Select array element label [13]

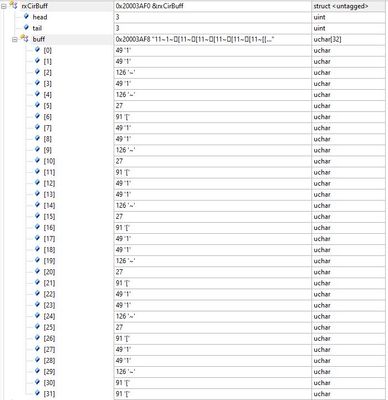(49, 194)
